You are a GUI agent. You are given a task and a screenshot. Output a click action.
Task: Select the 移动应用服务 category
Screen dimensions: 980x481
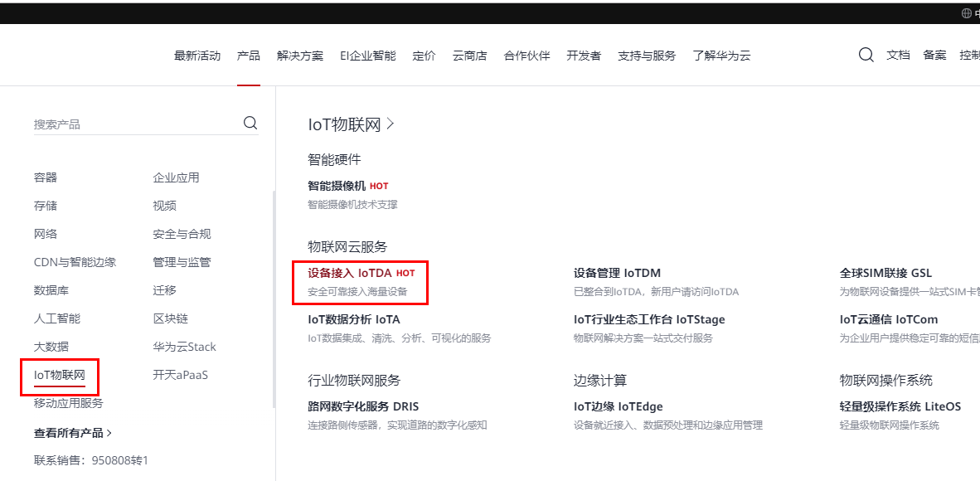pyautogui.click(x=69, y=403)
